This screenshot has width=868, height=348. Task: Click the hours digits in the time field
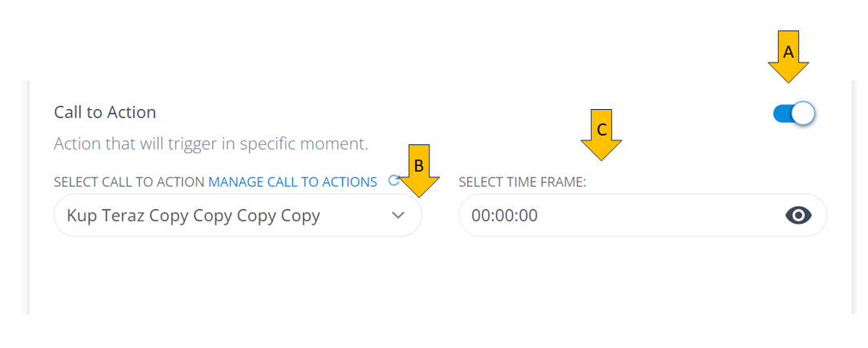point(480,216)
